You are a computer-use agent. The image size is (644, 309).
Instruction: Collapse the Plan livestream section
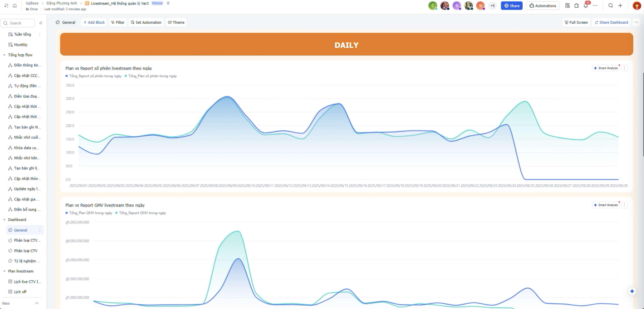(4, 271)
